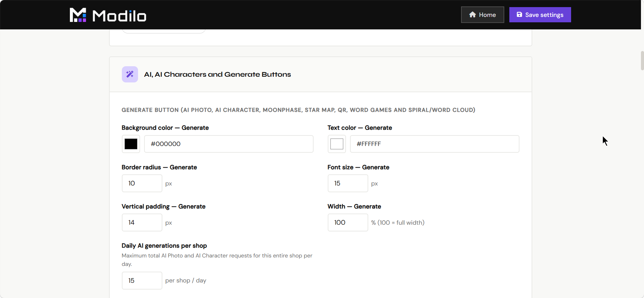Click the AI Characters and Generate Buttons heading

(x=217, y=74)
